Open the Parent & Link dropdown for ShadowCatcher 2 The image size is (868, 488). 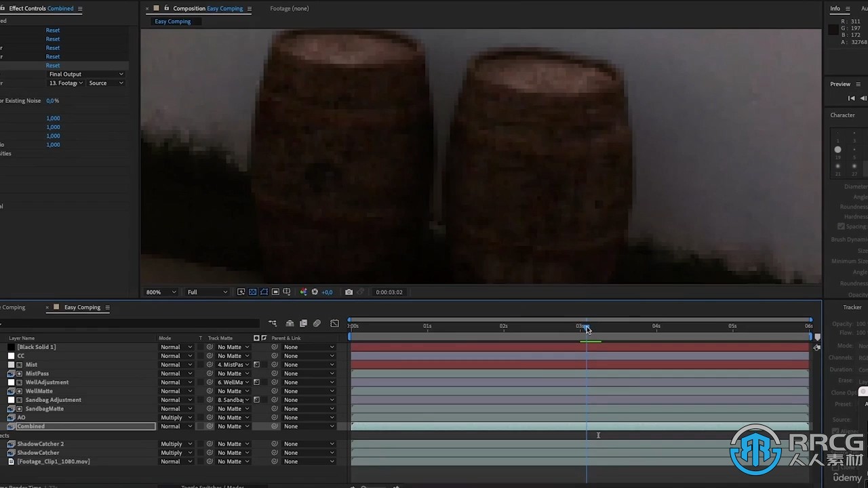pos(309,444)
